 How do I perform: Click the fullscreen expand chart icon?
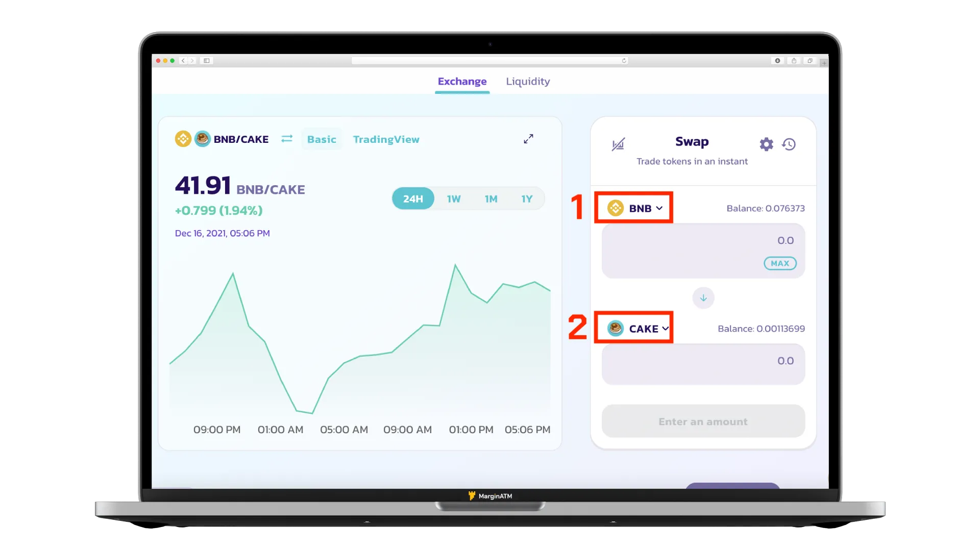tap(528, 139)
